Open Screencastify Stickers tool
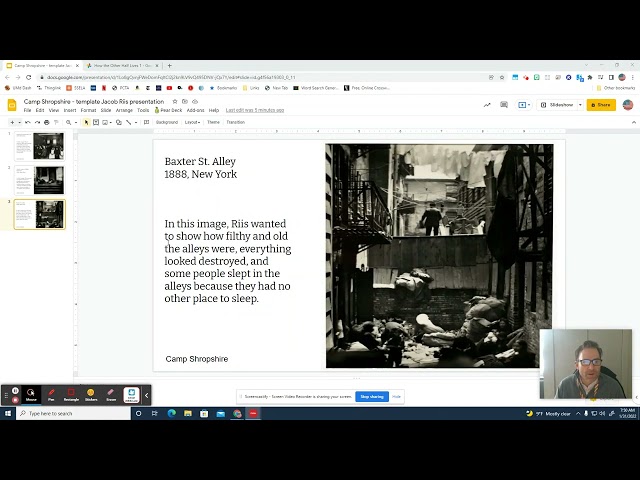Image resolution: width=640 pixels, height=480 pixels. (91, 394)
